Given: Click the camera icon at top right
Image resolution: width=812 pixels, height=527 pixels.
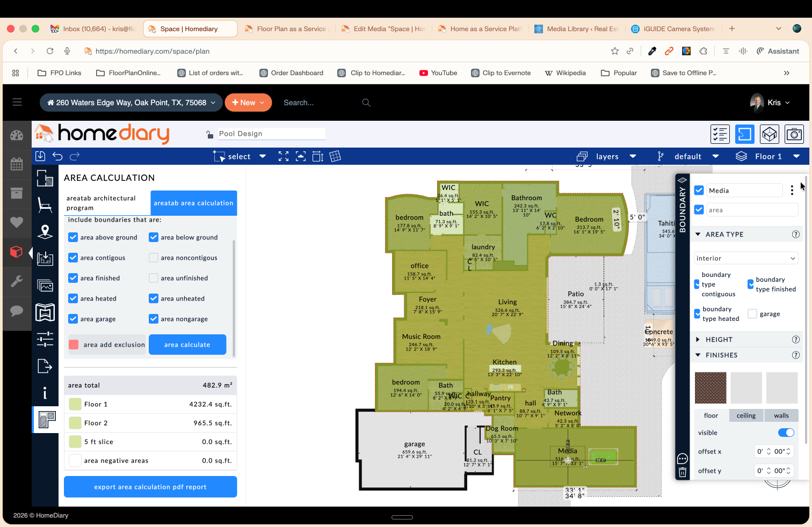Looking at the screenshot, I should 794,134.
